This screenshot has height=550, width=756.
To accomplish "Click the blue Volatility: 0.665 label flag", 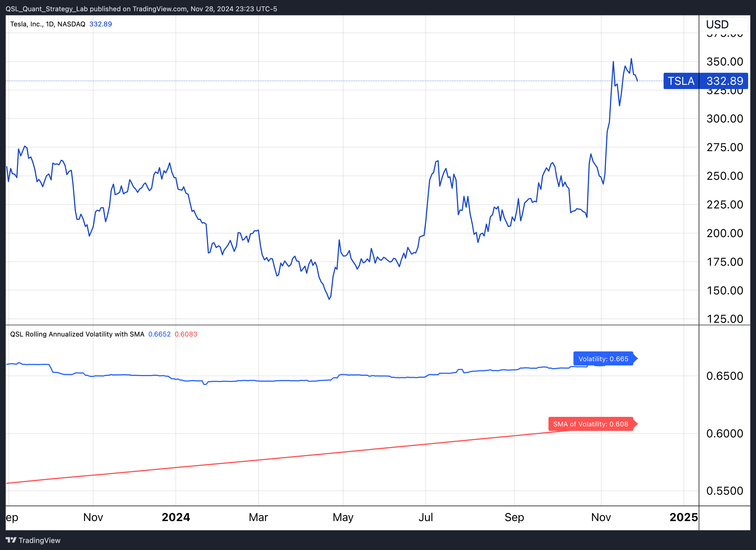I will coord(603,359).
